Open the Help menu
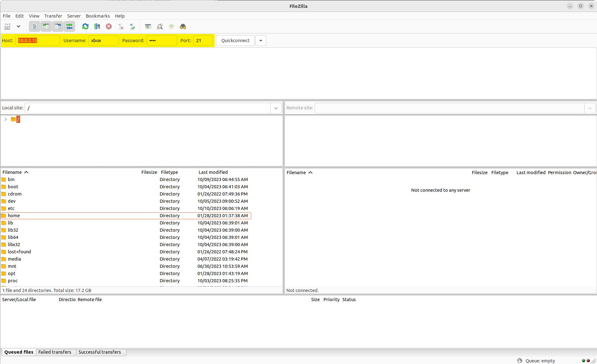 coord(120,16)
